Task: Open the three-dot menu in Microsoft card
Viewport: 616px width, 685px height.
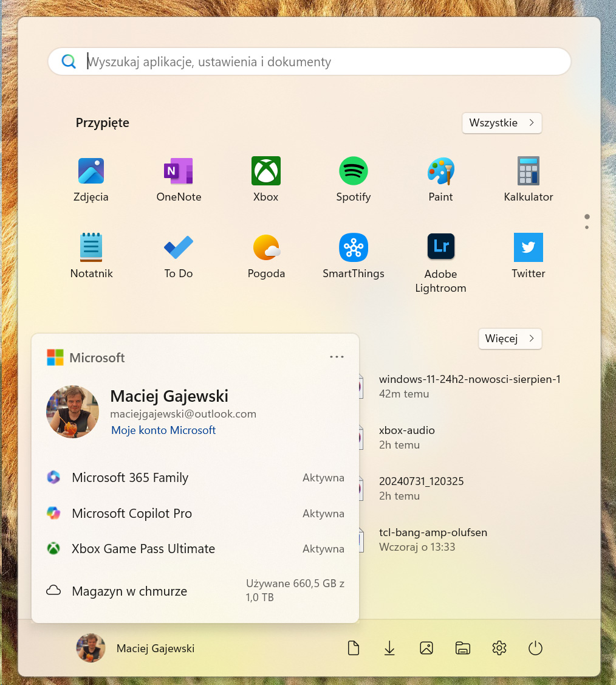Action: [337, 357]
